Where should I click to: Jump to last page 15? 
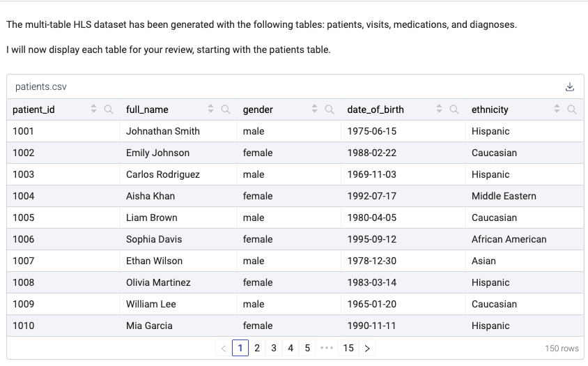pyautogui.click(x=348, y=349)
